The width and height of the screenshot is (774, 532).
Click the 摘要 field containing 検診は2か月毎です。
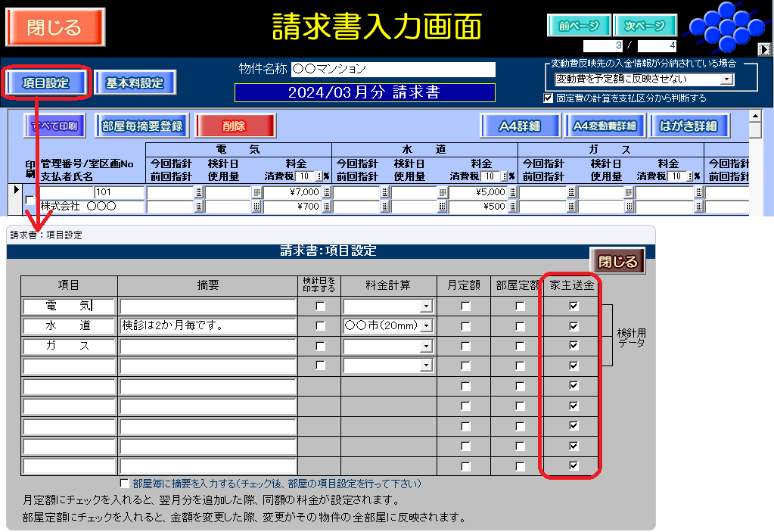207,326
